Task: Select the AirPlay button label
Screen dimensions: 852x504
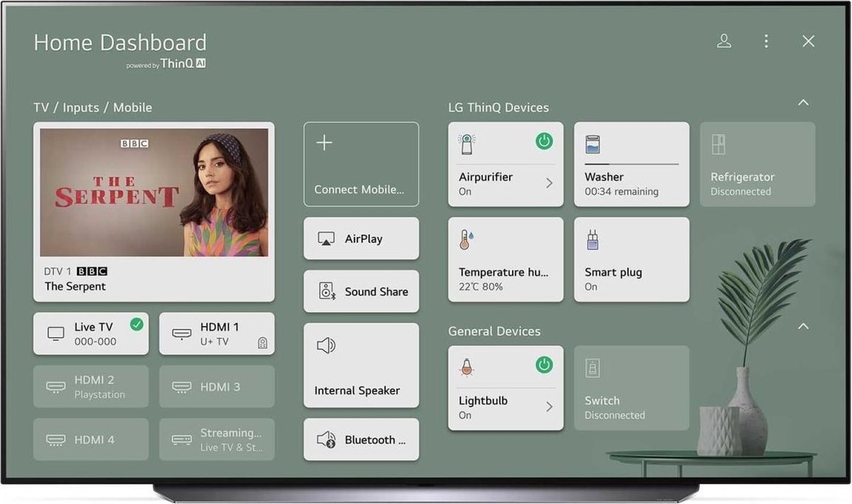Action: [x=364, y=239]
